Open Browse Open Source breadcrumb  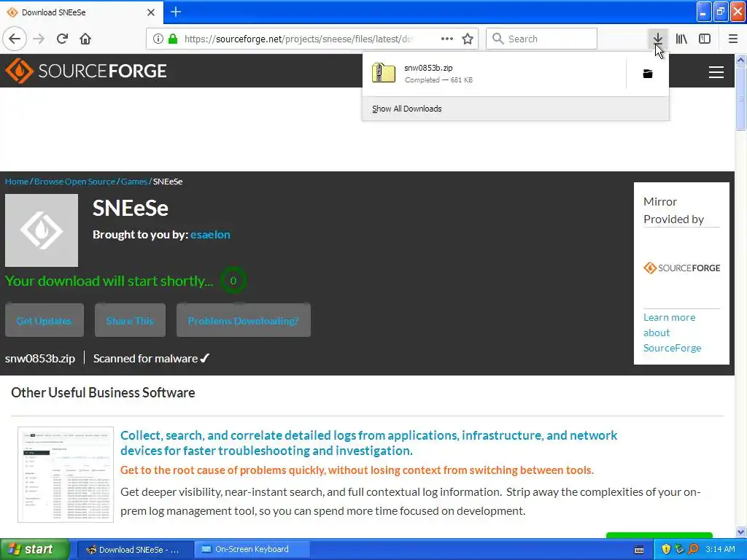(x=75, y=182)
